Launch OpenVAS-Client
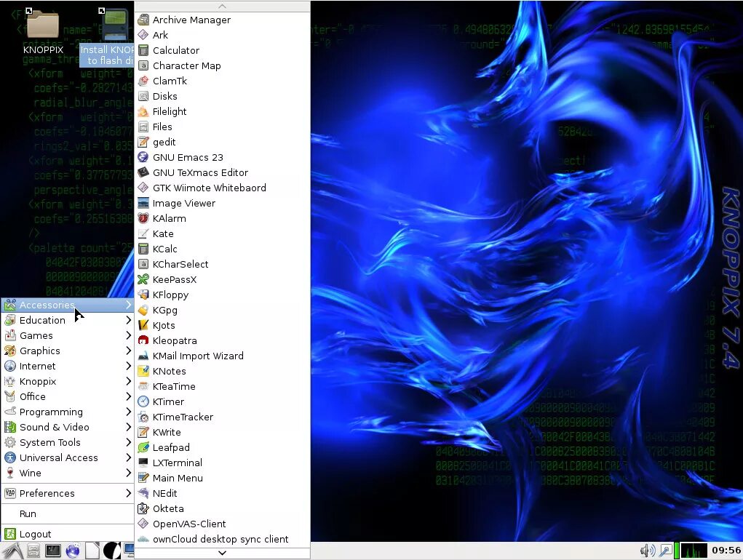 (x=222, y=524)
